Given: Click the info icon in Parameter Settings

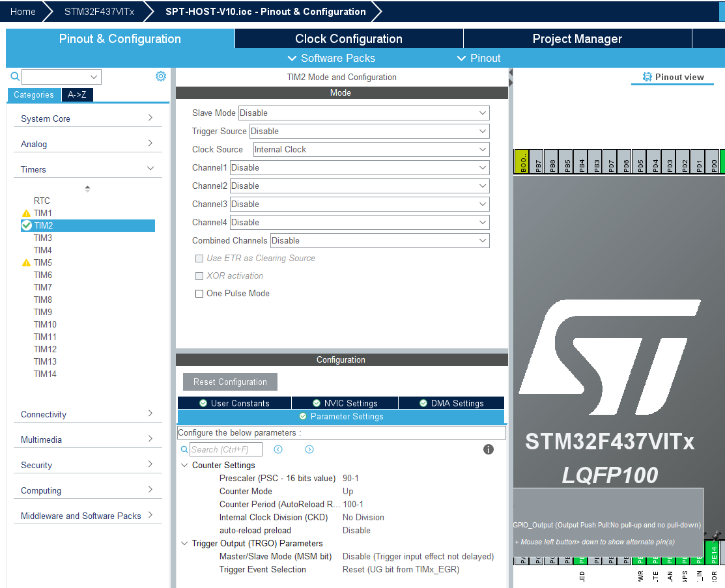Looking at the screenshot, I should click(489, 449).
